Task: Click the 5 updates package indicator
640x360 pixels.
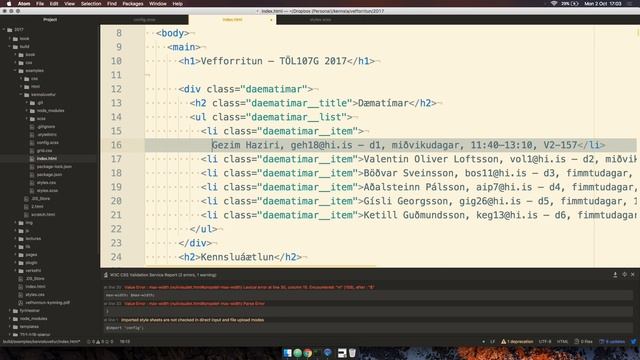Action: pos(611,342)
